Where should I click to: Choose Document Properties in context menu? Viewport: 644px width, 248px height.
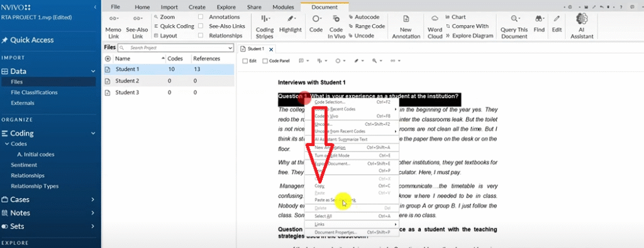pos(352,232)
